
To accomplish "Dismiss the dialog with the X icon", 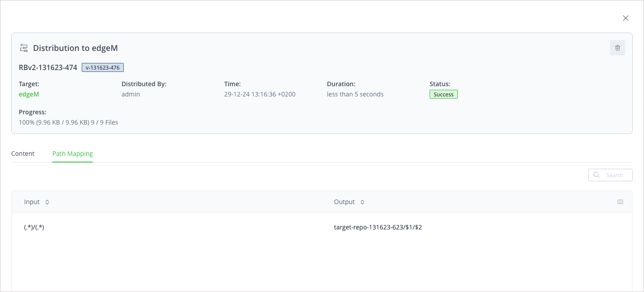I will coord(626,18).
